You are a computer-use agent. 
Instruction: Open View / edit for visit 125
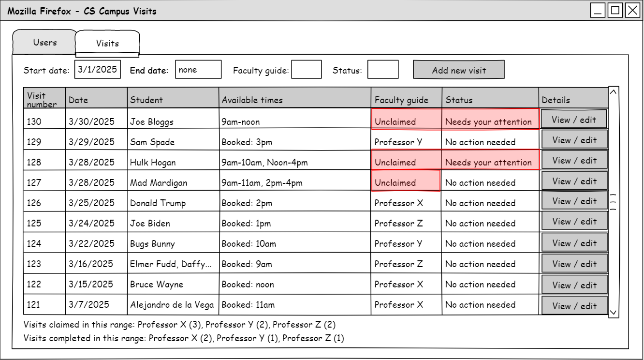pyautogui.click(x=574, y=222)
